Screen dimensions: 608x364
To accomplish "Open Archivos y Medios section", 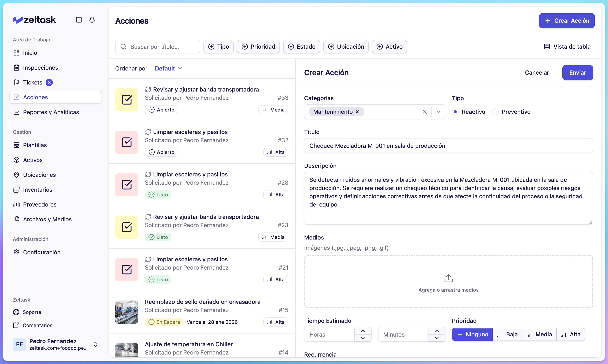I will [47, 219].
